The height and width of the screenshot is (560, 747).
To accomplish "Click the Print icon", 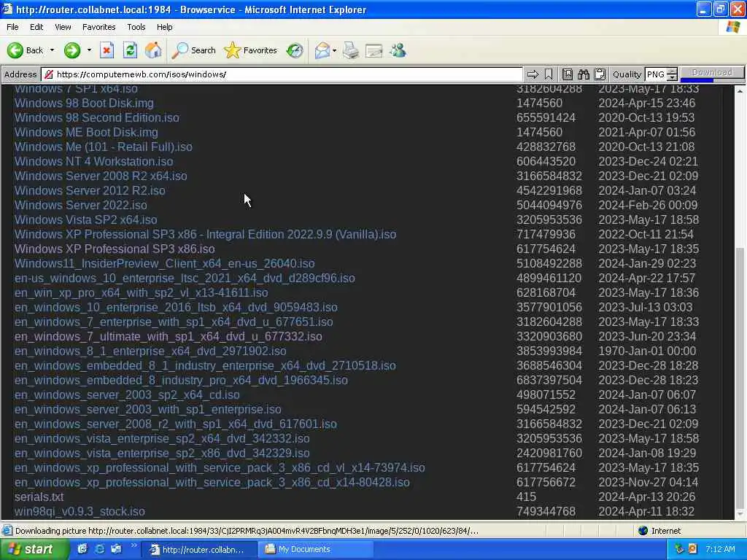I will (351, 50).
